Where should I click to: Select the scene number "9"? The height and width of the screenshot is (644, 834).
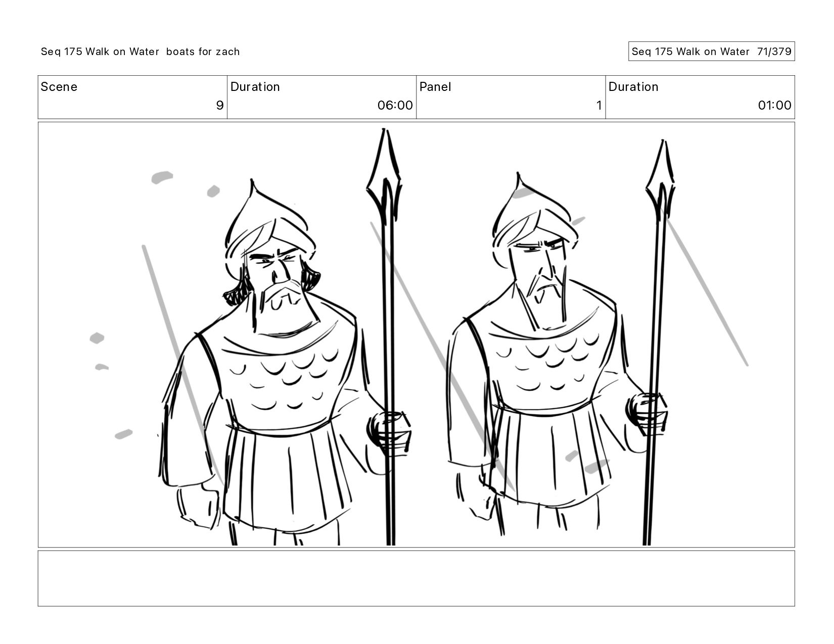click(220, 105)
